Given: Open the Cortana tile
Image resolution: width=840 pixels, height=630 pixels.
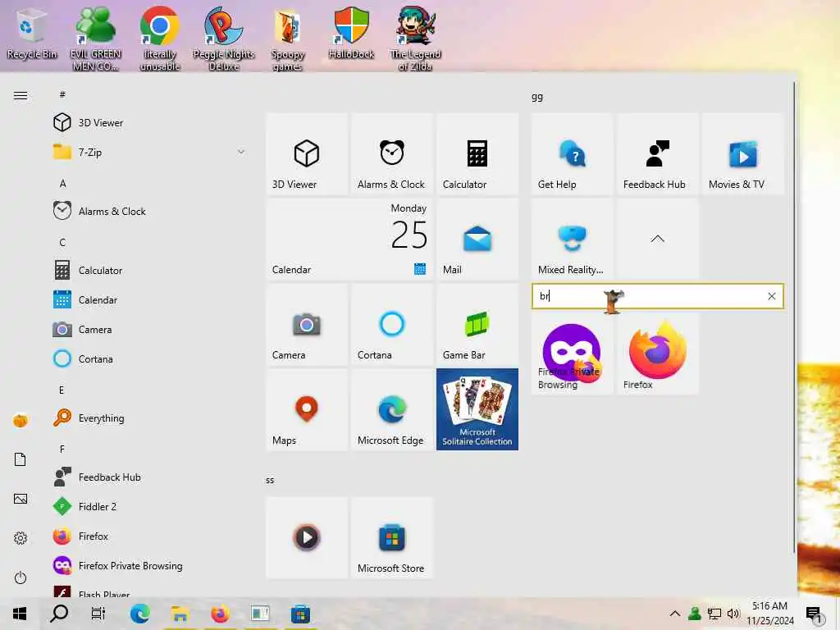Looking at the screenshot, I should pos(391,324).
